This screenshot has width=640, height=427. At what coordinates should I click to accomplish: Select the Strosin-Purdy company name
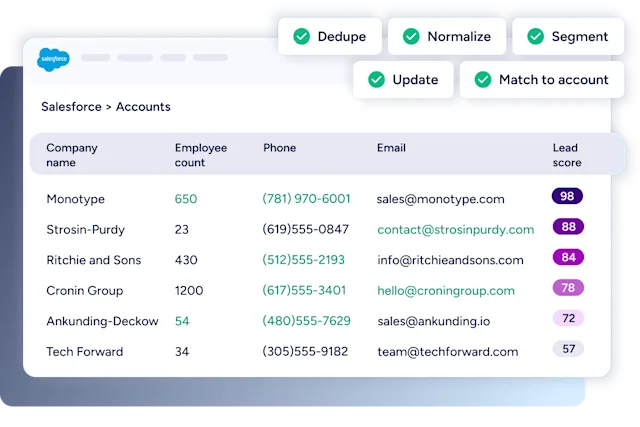[86, 230]
